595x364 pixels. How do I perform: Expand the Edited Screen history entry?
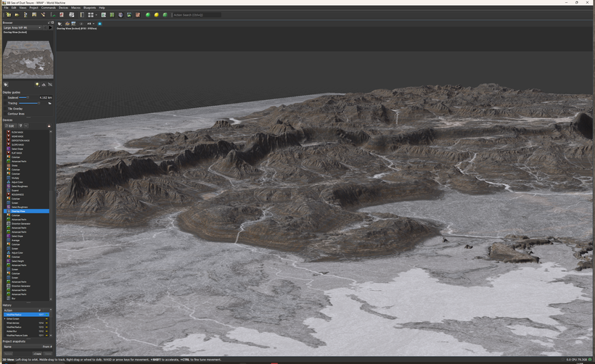point(4,318)
